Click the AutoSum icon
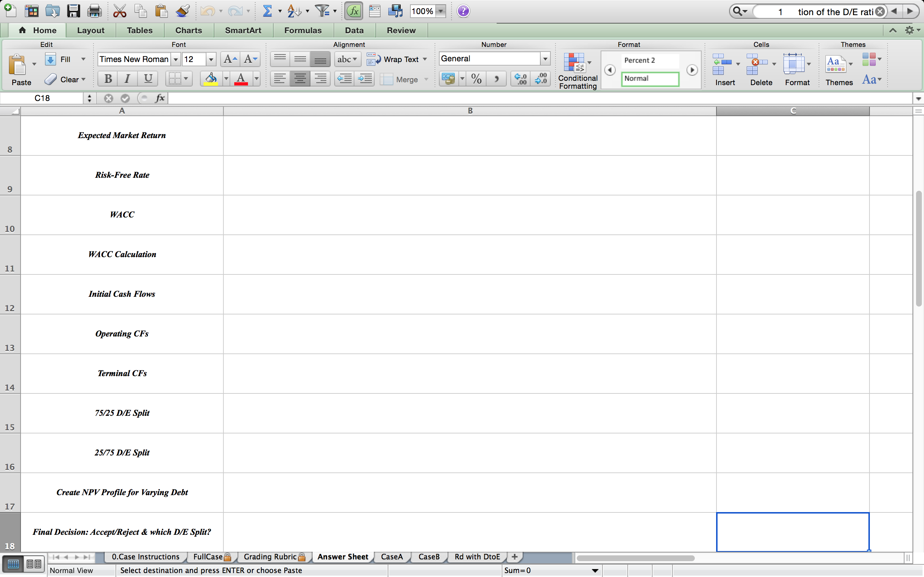The width and height of the screenshot is (924, 577). (268, 11)
